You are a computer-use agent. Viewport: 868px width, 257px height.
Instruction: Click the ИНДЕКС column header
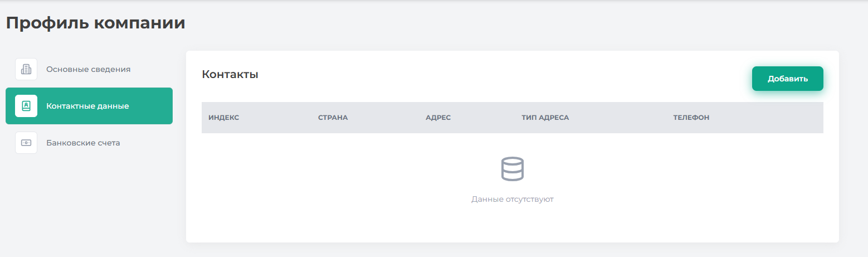(x=223, y=118)
